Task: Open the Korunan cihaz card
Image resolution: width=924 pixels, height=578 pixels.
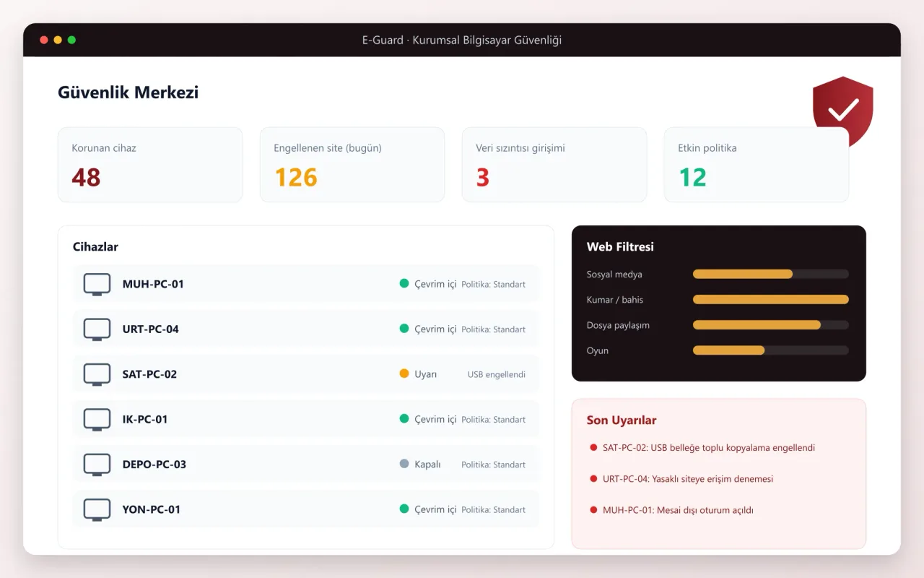Action: tap(150, 165)
